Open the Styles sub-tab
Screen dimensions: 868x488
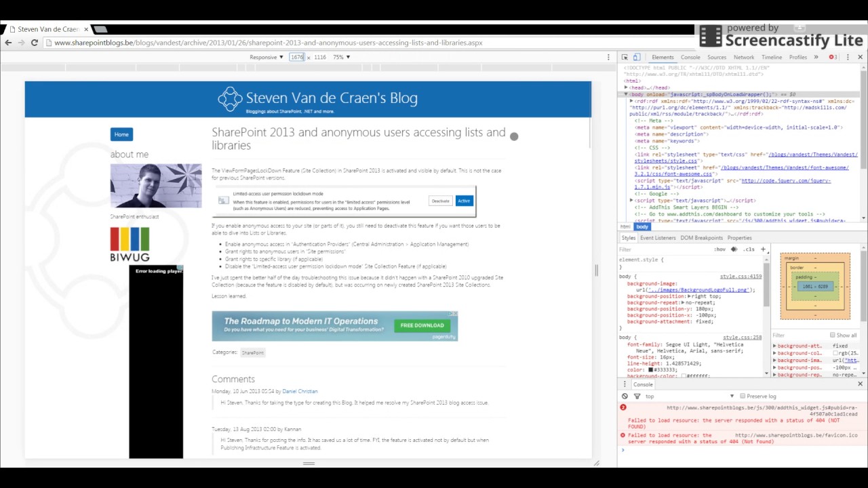click(x=629, y=238)
